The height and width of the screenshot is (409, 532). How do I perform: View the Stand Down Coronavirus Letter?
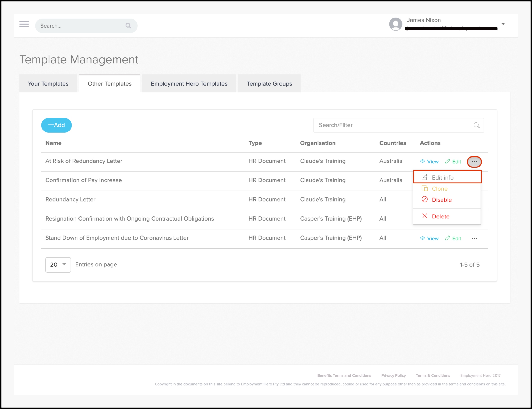coord(429,238)
